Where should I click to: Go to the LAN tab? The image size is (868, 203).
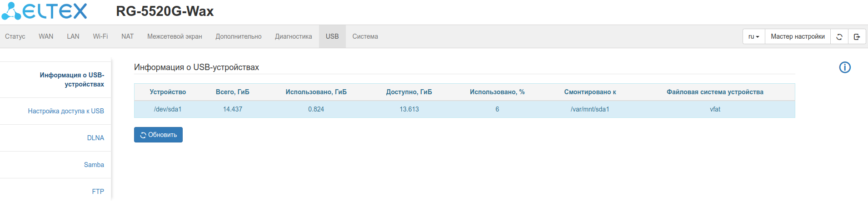73,36
